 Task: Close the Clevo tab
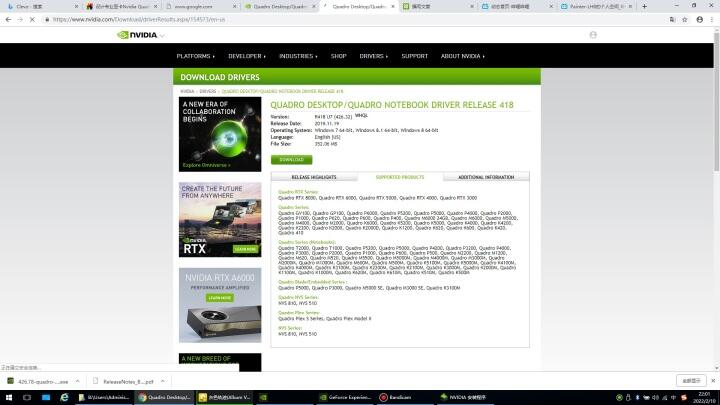click(76, 6)
